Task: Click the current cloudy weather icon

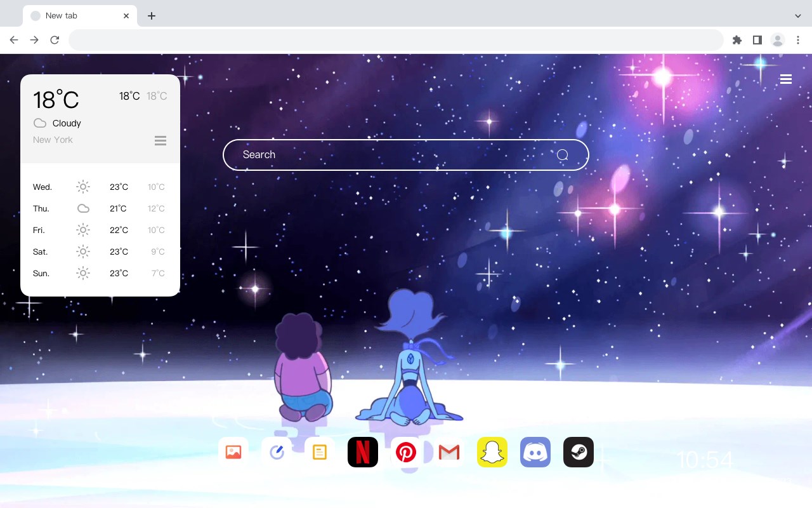Action: (40, 123)
